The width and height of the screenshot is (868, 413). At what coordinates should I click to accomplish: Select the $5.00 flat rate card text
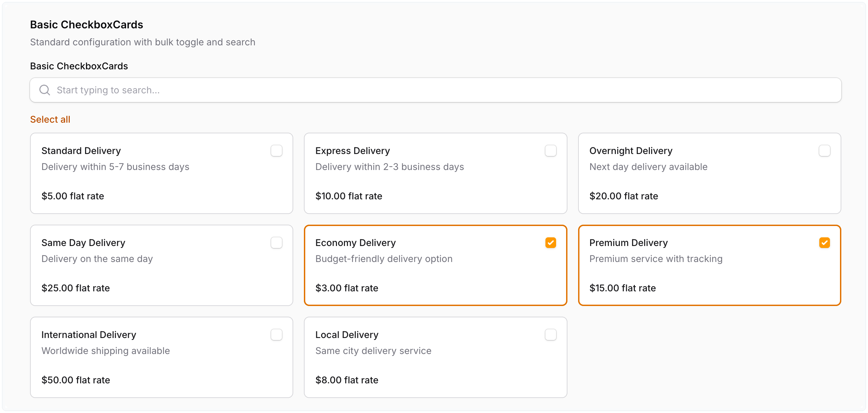point(72,196)
